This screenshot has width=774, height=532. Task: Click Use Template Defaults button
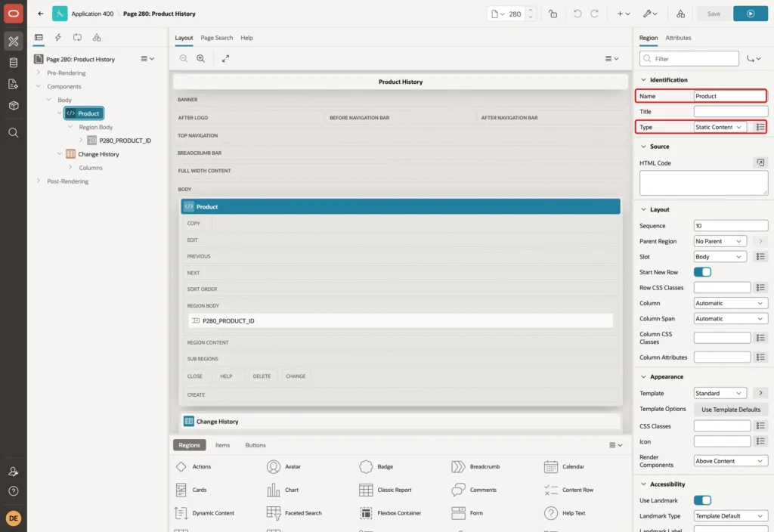coord(731,410)
